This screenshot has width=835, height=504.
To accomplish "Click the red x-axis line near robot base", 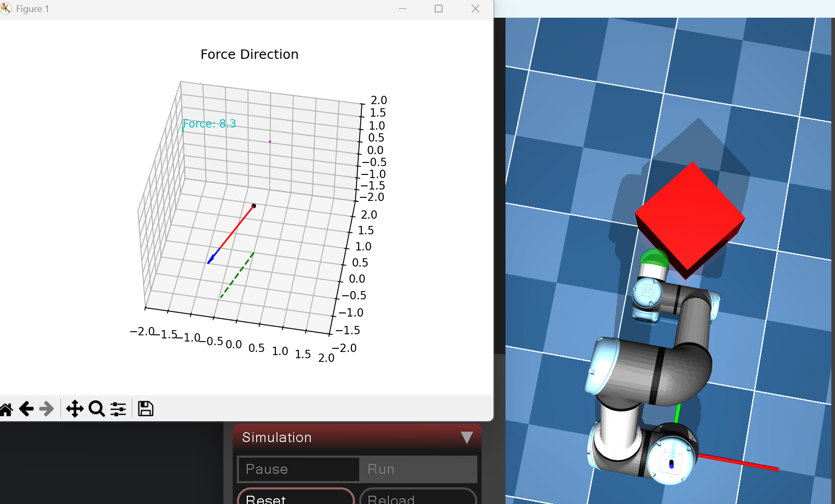I will pos(738,462).
